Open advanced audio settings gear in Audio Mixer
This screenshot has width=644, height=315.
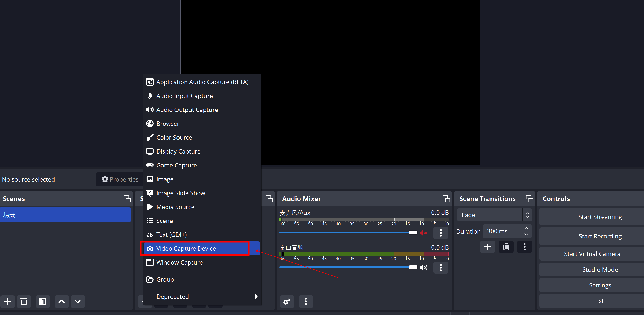[x=287, y=302]
